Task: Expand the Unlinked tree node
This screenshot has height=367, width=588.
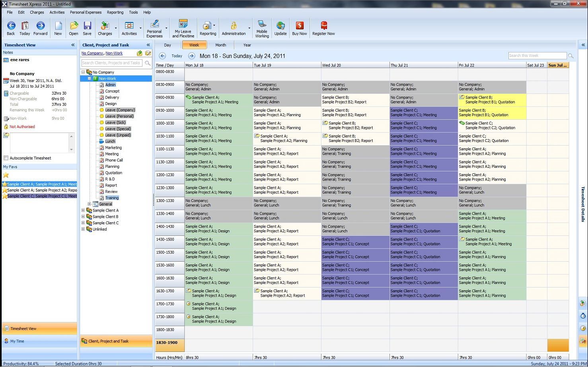Action: [83, 229]
